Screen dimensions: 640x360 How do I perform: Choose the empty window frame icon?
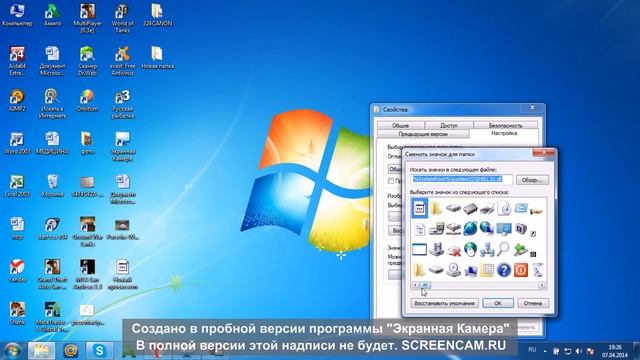coord(419,249)
